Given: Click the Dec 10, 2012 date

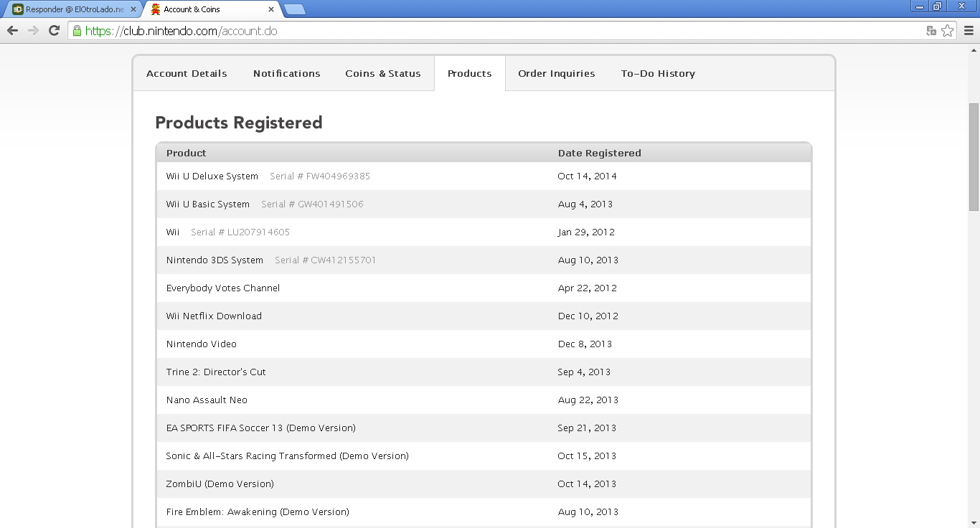Looking at the screenshot, I should click(x=588, y=316).
